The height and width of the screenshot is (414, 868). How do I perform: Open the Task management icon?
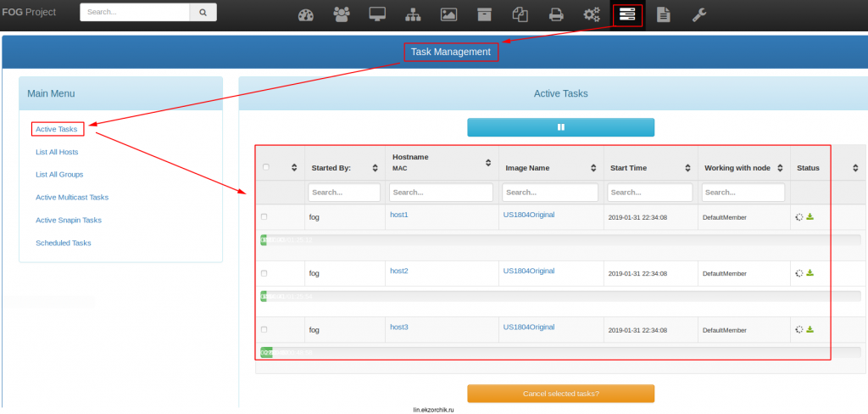627,14
